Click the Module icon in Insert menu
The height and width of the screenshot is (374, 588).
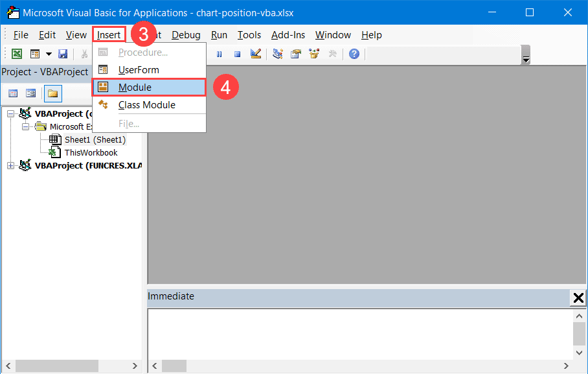[103, 87]
